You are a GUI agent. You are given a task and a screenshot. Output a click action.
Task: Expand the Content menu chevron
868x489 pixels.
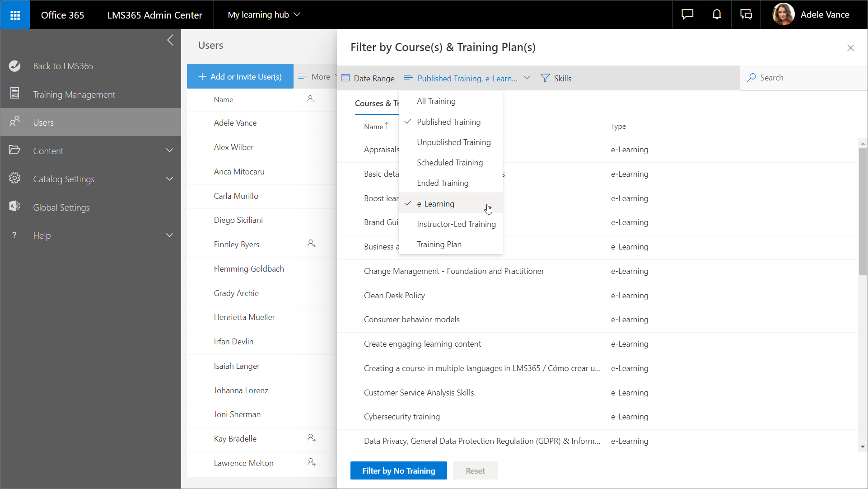click(x=169, y=150)
